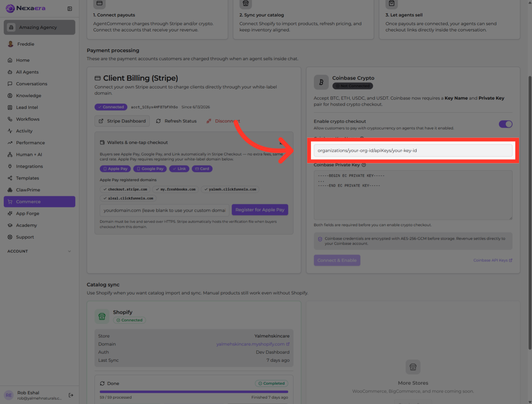Click the Shopify store icon

[102, 316]
